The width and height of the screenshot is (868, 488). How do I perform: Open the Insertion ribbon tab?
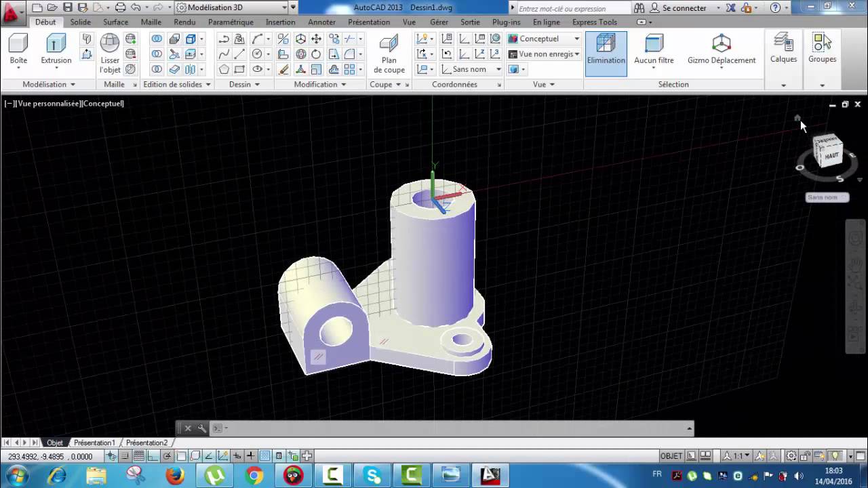click(x=280, y=22)
